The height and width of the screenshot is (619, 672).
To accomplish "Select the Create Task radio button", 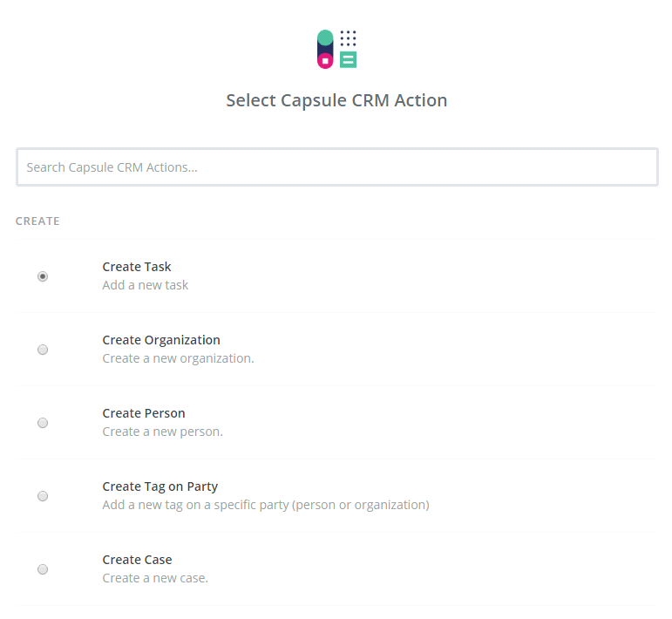I will (43, 276).
